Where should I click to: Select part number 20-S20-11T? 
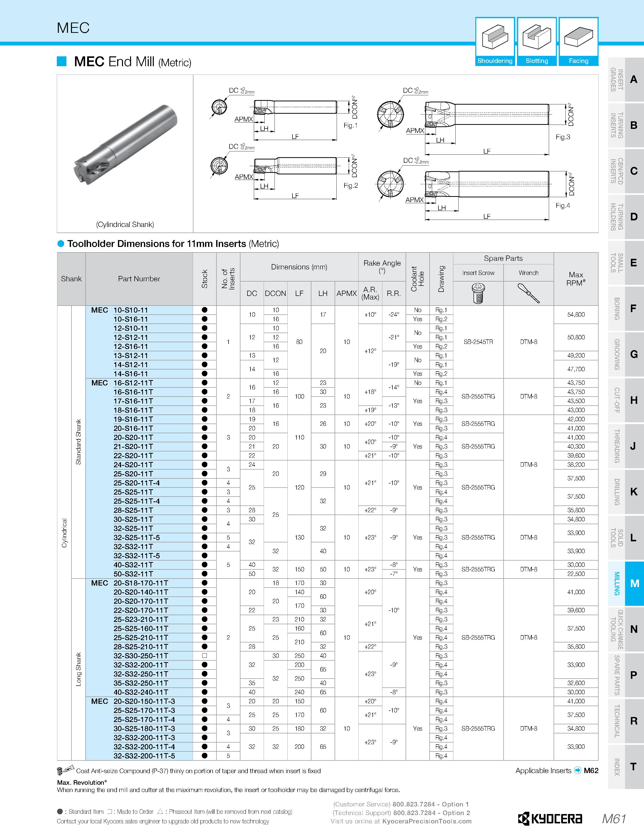pyautogui.click(x=133, y=438)
